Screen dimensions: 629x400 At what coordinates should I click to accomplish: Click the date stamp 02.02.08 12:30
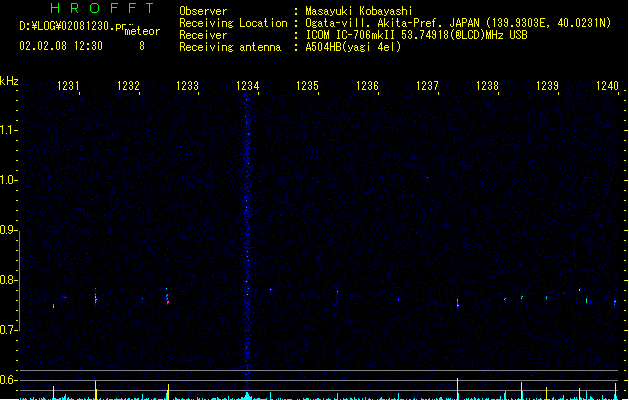coord(61,46)
